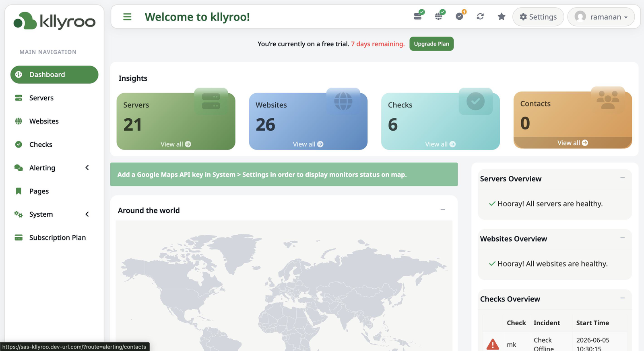Click the Servers sidebar icon
Viewport: 644px width, 351px height.
[x=19, y=98]
